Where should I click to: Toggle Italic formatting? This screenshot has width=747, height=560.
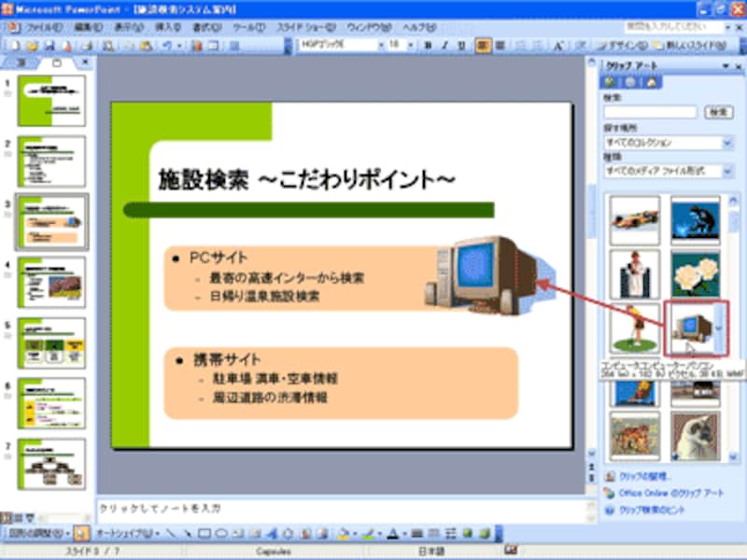coord(444,46)
